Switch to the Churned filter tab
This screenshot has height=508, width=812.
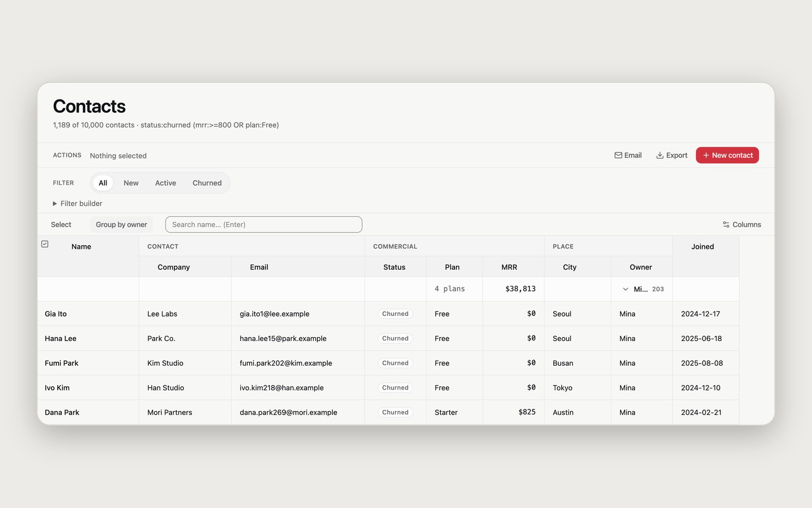pyautogui.click(x=207, y=183)
